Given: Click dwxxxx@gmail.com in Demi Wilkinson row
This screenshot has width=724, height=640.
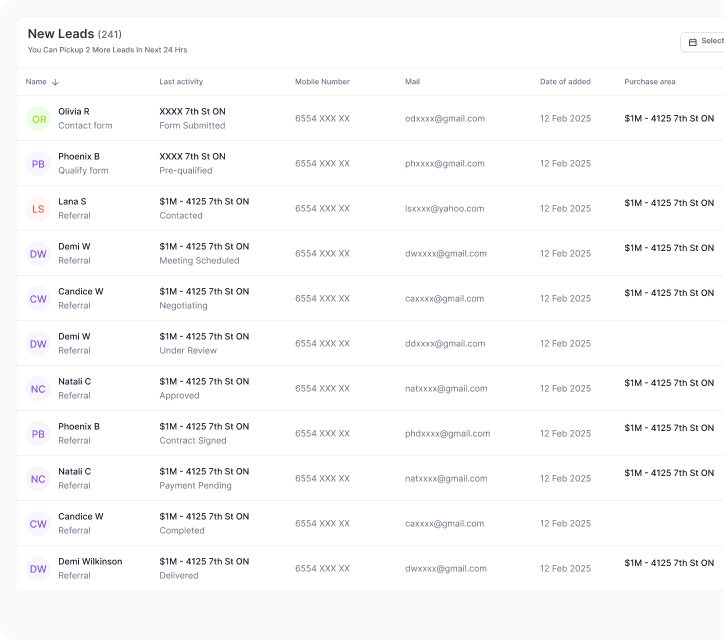Looking at the screenshot, I should pyautogui.click(x=446, y=569).
